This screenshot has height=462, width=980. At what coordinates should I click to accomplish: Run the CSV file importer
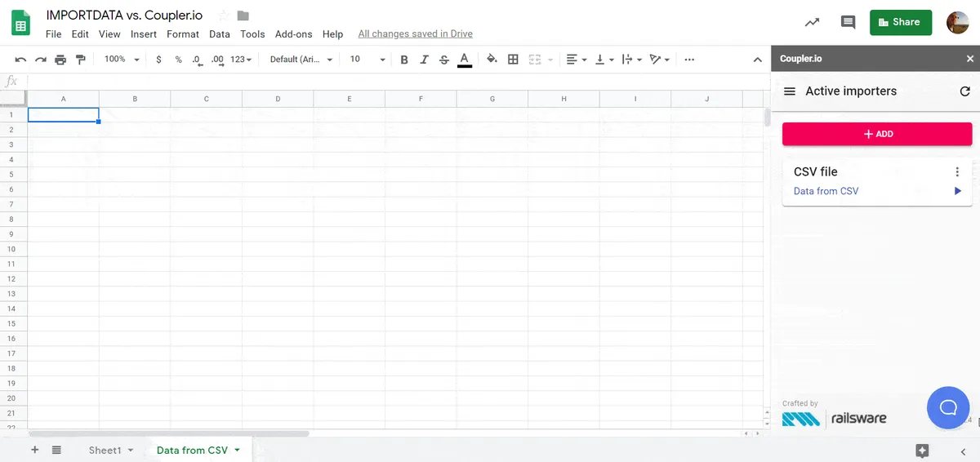pyautogui.click(x=958, y=191)
